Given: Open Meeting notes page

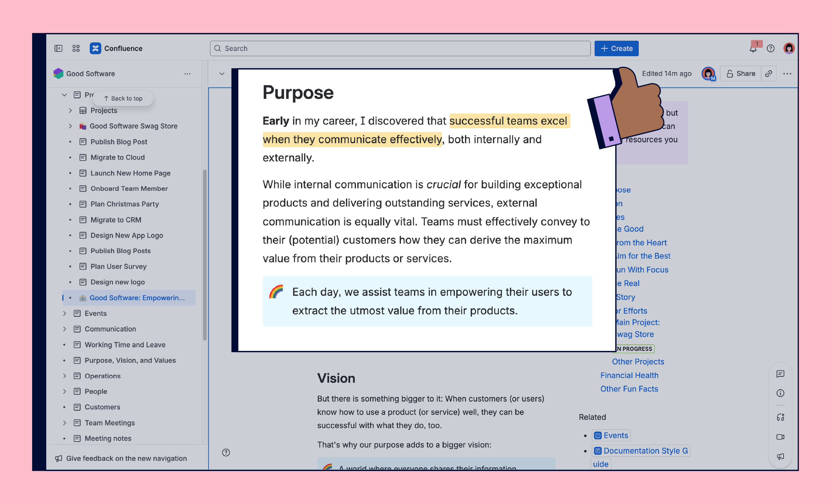Looking at the screenshot, I should pos(108,439).
